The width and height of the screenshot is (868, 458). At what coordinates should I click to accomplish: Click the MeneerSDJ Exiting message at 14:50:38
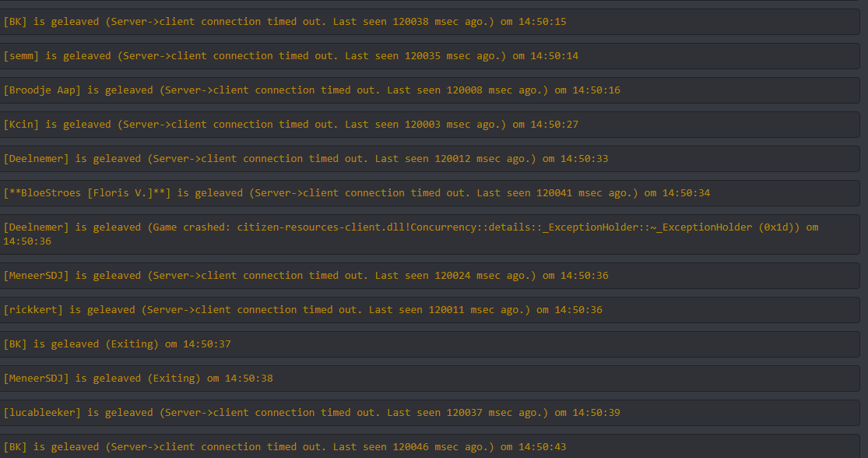pos(138,379)
